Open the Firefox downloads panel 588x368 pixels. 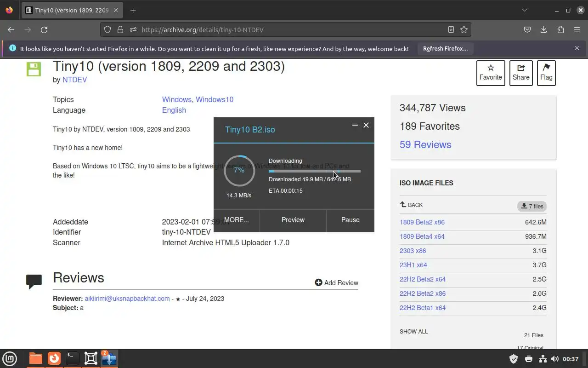pos(544,29)
